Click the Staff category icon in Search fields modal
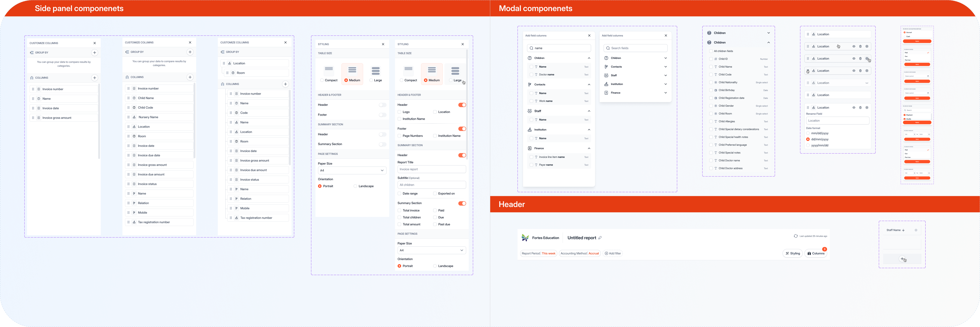Screen dimensions: 980x327 pyautogui.click(x=606, y=75)
